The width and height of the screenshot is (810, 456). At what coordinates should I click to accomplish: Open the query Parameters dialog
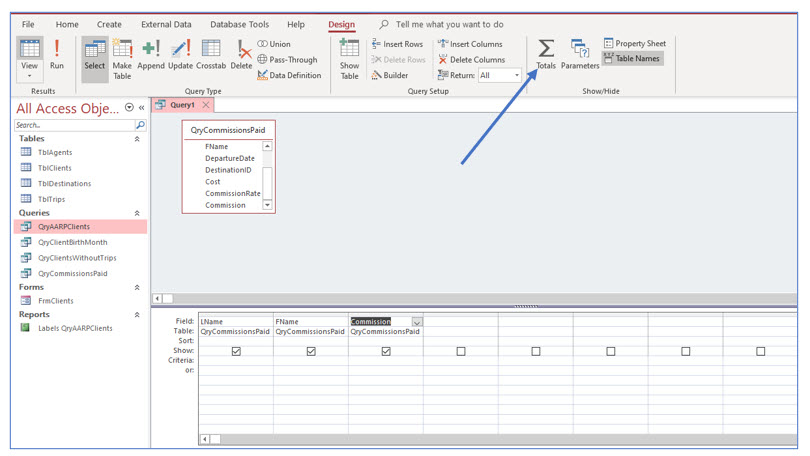click(x=580, y=54)
